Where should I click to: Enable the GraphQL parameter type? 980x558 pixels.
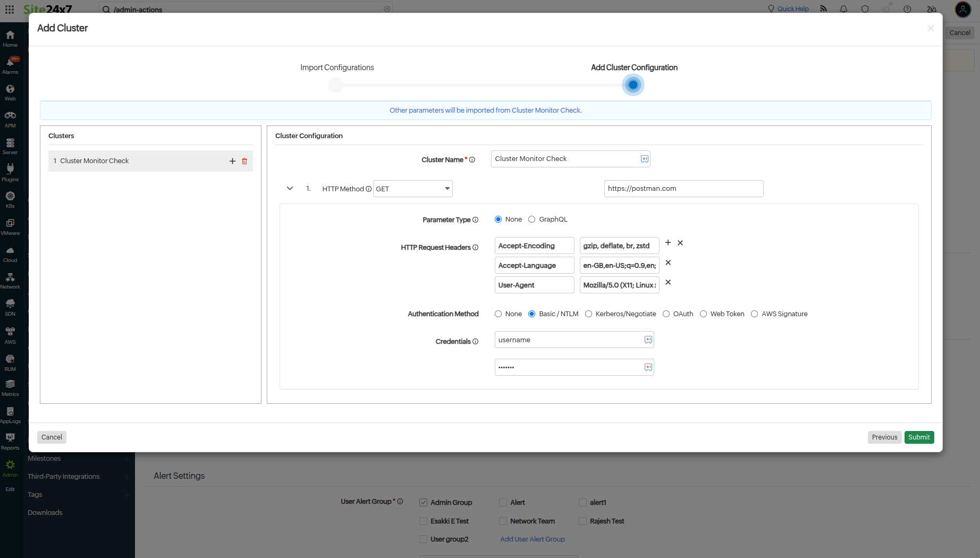(x=532, y=219)
